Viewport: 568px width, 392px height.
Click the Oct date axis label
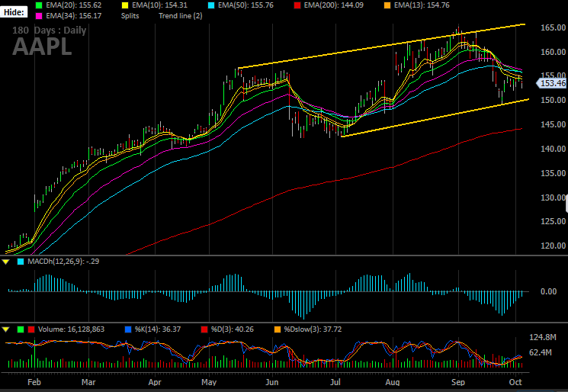coord(515,383)
